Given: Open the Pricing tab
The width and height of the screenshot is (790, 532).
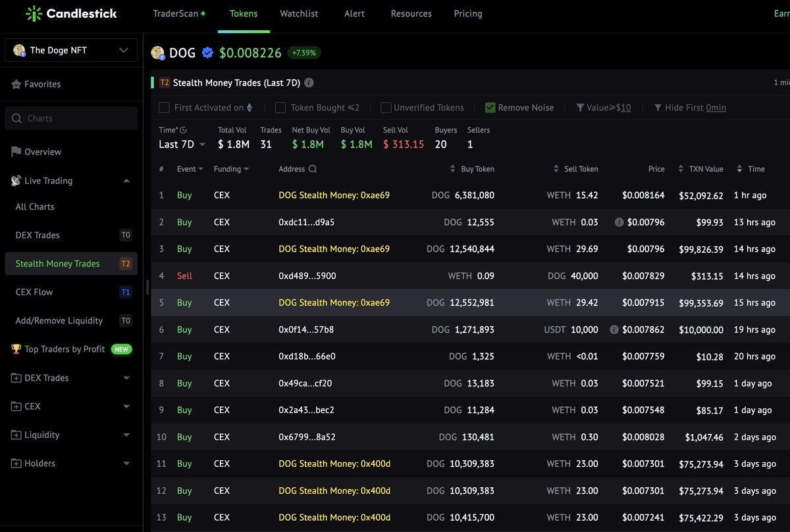Looking at the screenshot, I should (468, 13).
